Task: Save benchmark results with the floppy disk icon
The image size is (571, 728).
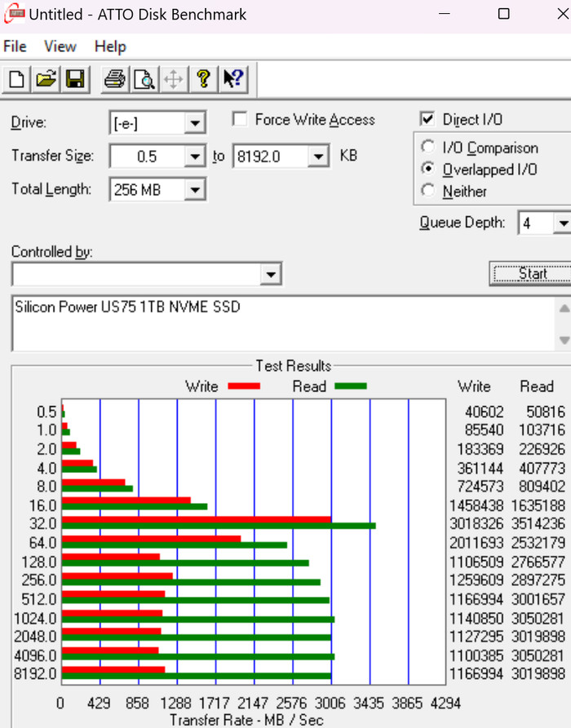Action: coord(75,79)
